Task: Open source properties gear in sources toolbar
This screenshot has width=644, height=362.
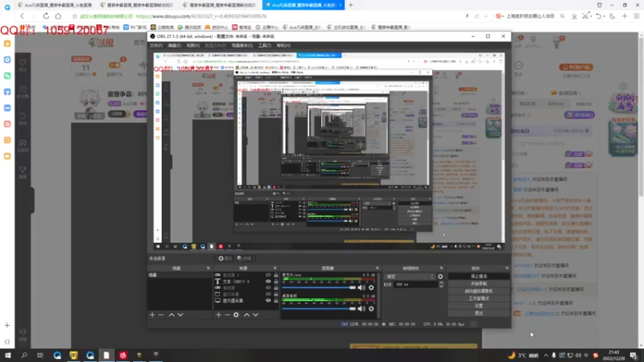Action: tap(236, 315)
